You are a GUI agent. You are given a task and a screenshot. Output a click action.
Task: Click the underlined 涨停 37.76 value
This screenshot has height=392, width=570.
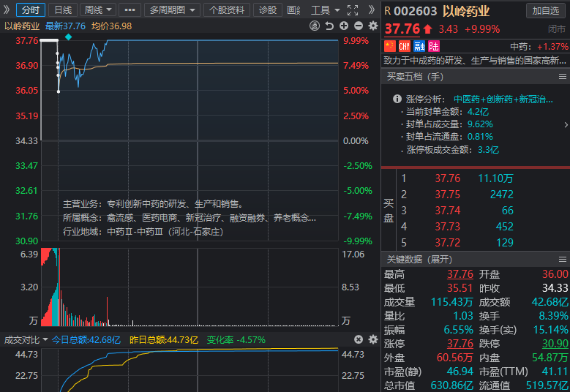point(460,344)
